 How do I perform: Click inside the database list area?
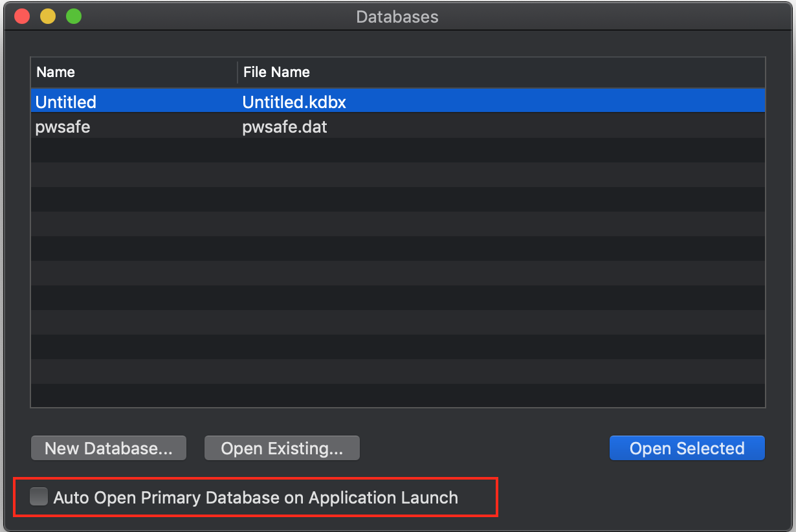[388, 259]
